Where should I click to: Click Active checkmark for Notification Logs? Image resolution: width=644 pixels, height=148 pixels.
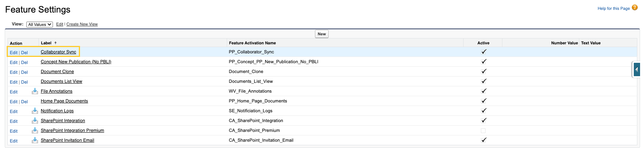click(x=484, y=111)
